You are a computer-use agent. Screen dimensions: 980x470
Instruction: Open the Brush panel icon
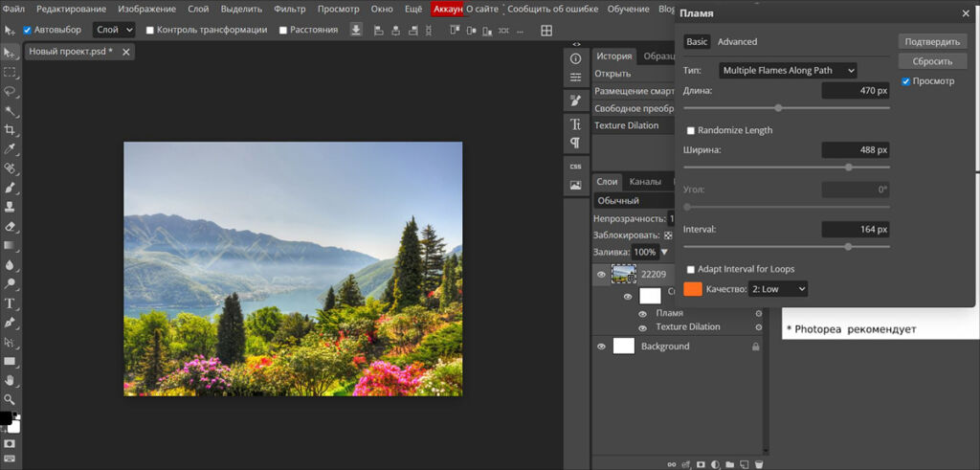(575, 101)
